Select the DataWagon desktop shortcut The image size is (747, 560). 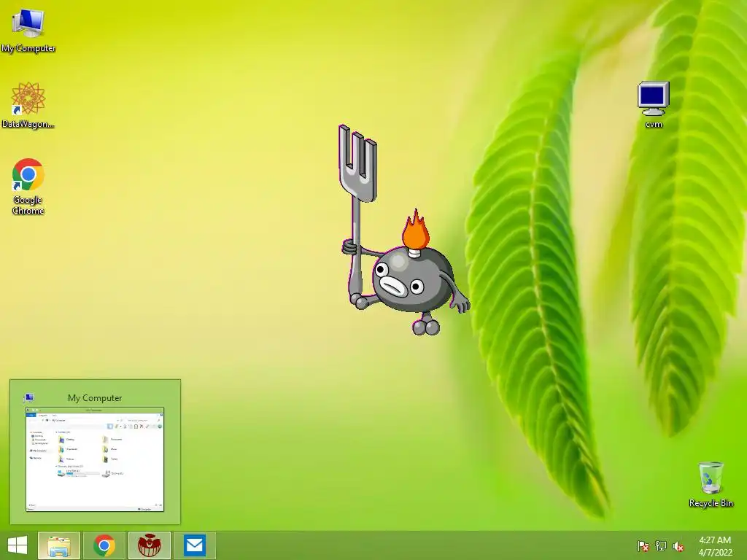28,105
